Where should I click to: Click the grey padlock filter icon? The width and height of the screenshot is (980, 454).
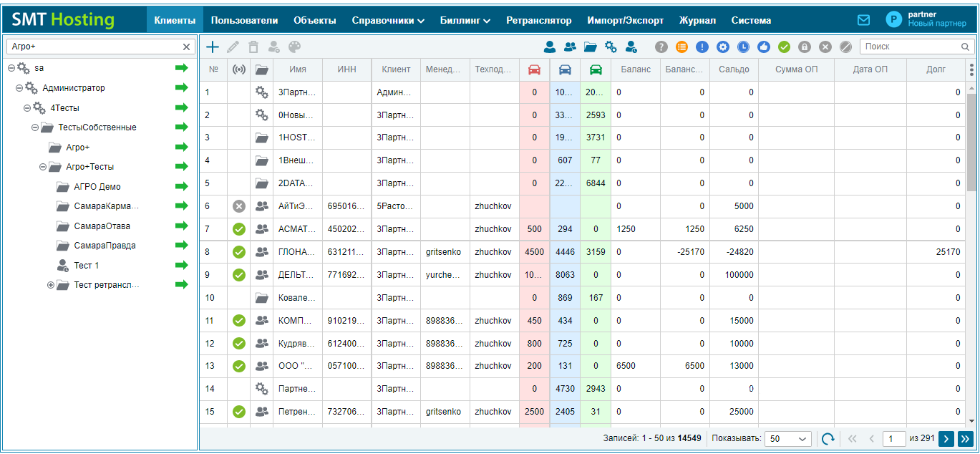click(x=805, y=47)
